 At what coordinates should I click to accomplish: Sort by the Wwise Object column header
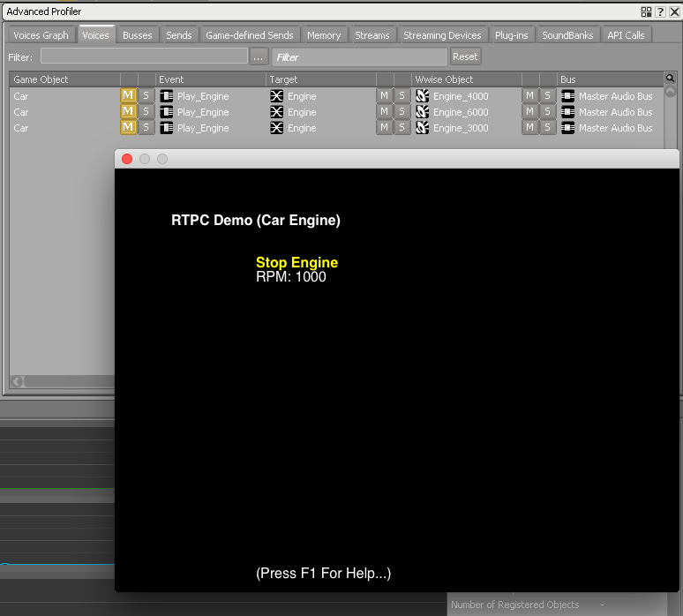[x=467, y=79]
